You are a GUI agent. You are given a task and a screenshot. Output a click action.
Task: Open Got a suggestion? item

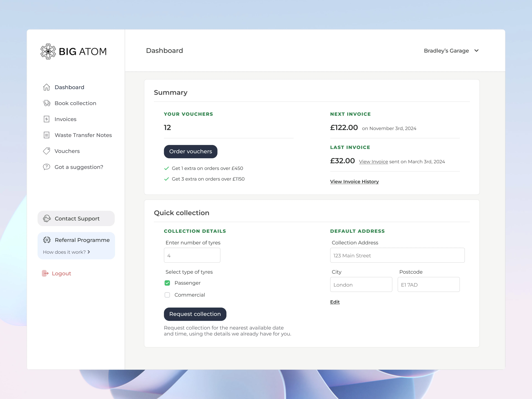pos(79,167)
